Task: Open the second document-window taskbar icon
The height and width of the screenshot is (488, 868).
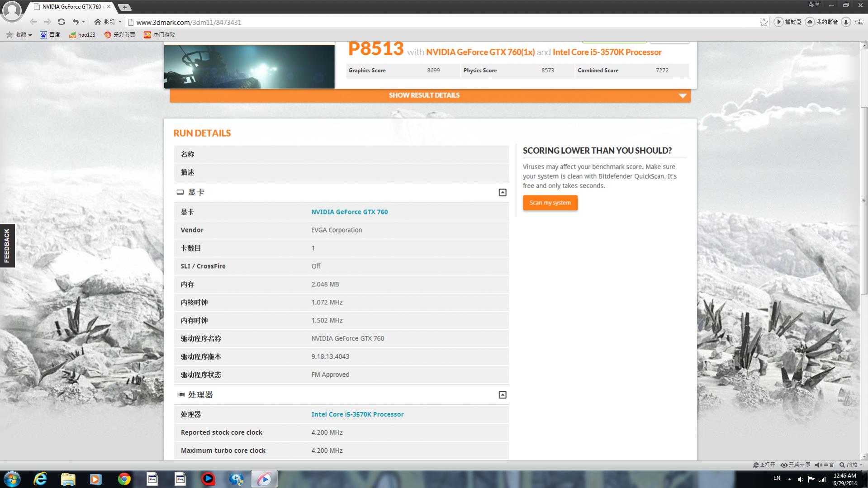Action: click(x=180, y=479)
